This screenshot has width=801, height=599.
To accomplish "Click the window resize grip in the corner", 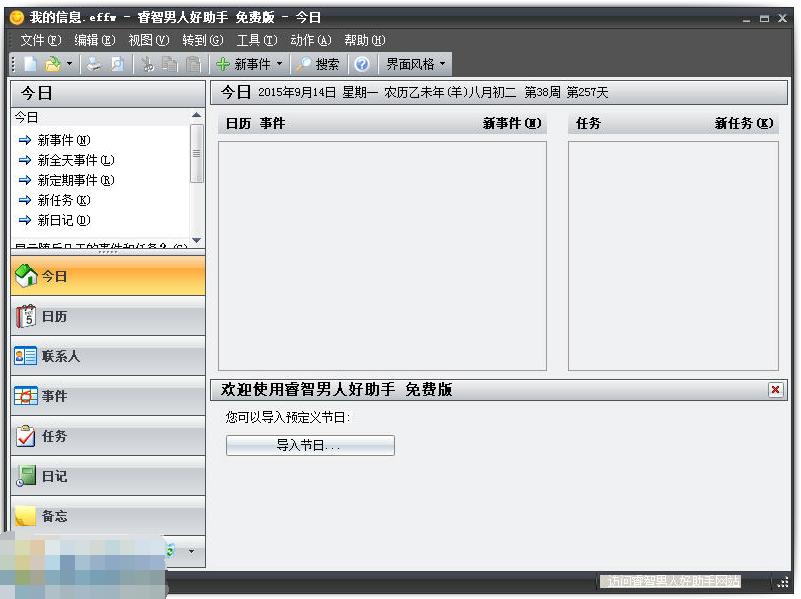I will pos(783,582).
